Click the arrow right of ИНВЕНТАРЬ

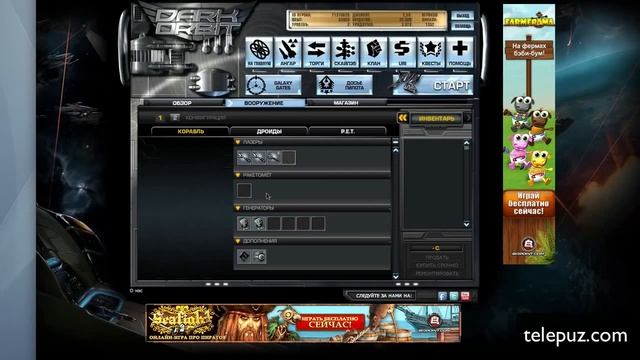coord(468,118)
